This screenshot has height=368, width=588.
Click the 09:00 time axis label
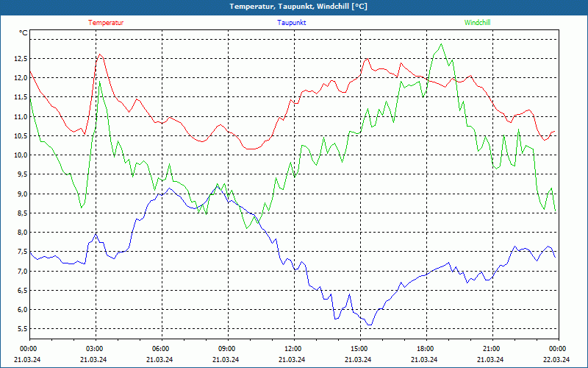(x=227, y=349)
